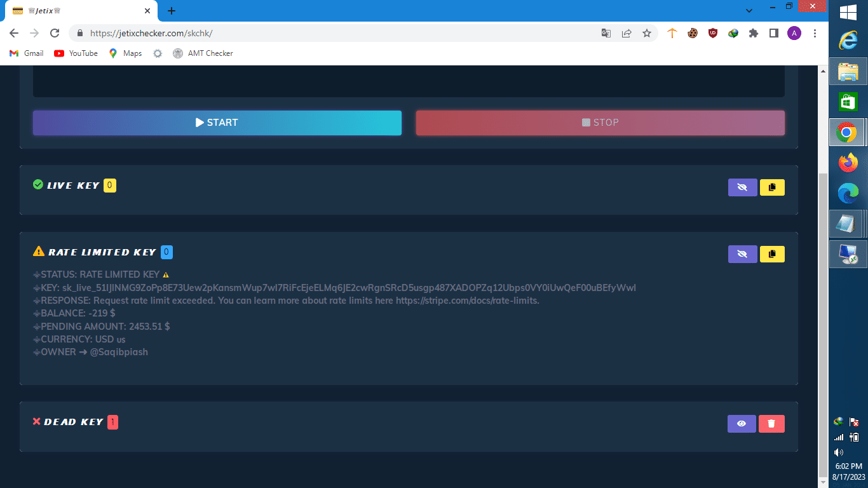Image resolution: width=868 pixels, height=488 pixels.
Task: Copy the RATE LIMITED KEY details
Action: [x=772, y=254]
